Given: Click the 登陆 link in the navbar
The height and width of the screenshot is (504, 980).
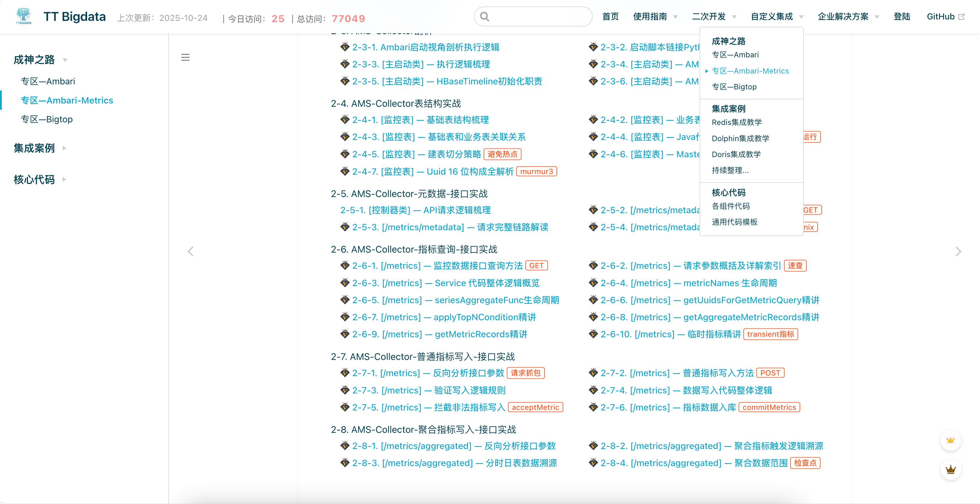Looking at the screenshot, I should tap(902, 16).
